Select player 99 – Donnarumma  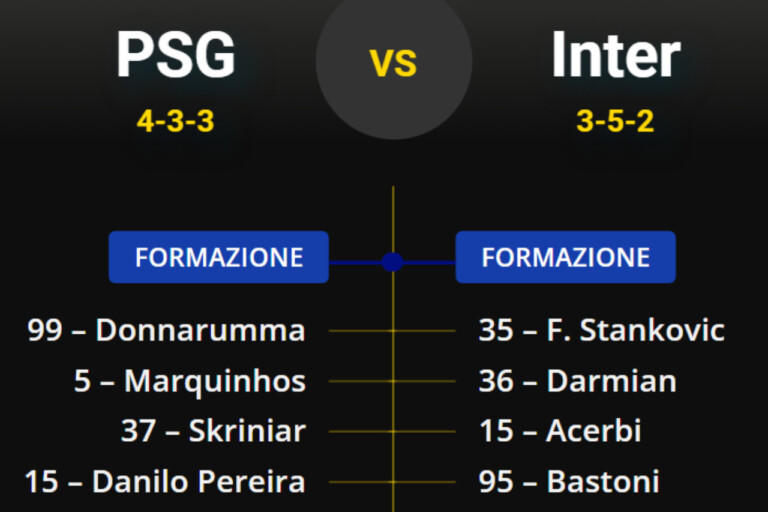click(x=167, y=330)
